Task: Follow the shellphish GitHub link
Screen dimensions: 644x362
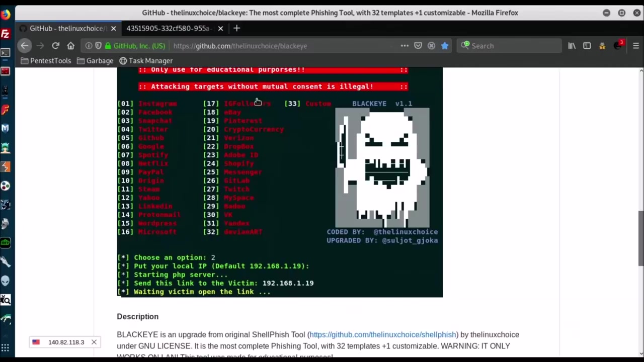Action: pyautogui.click(x=382, y=334)
